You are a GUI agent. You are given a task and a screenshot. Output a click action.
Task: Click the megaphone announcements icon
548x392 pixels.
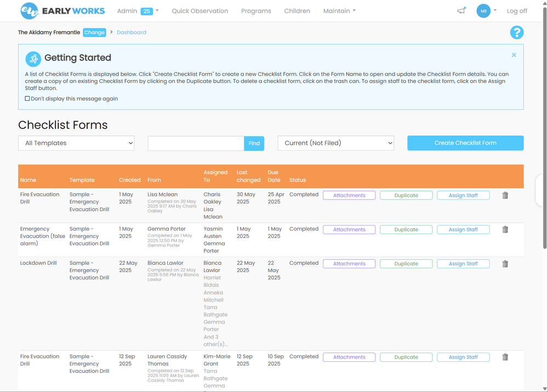(x=461, y=11)
